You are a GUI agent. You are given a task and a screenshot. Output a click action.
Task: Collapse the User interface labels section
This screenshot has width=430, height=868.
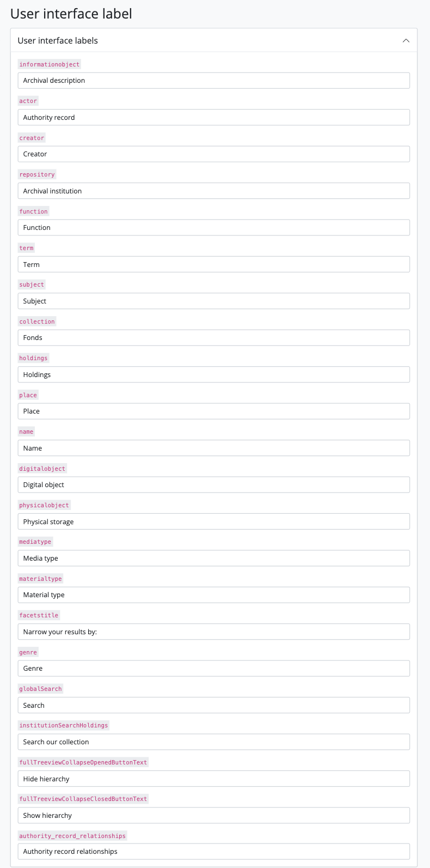[x=406, y=41]
